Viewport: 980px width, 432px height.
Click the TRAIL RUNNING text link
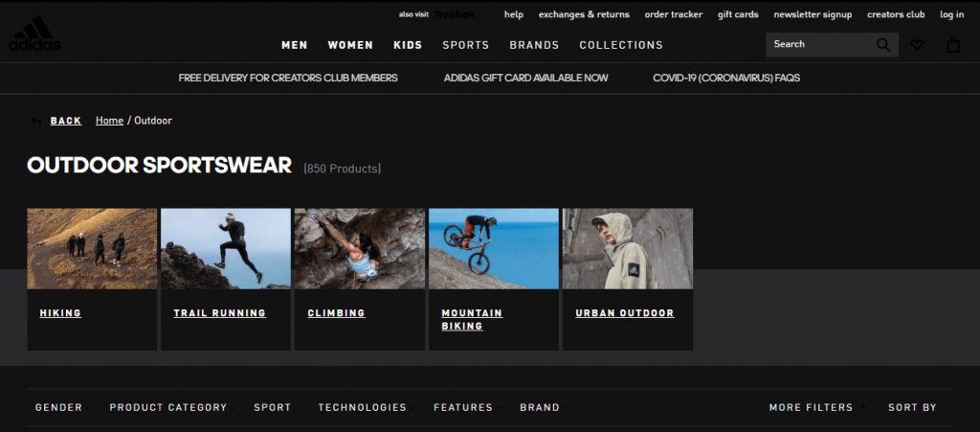click(x=220, y=313)
